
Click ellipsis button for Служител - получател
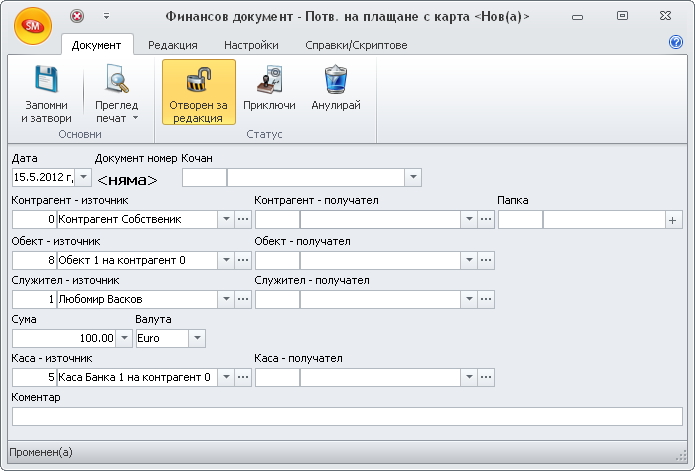coord(486,299)
